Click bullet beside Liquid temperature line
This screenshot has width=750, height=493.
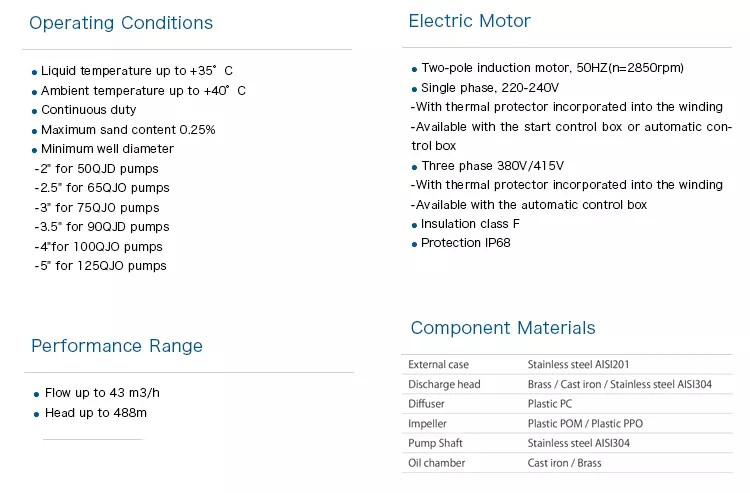point(34,73)
